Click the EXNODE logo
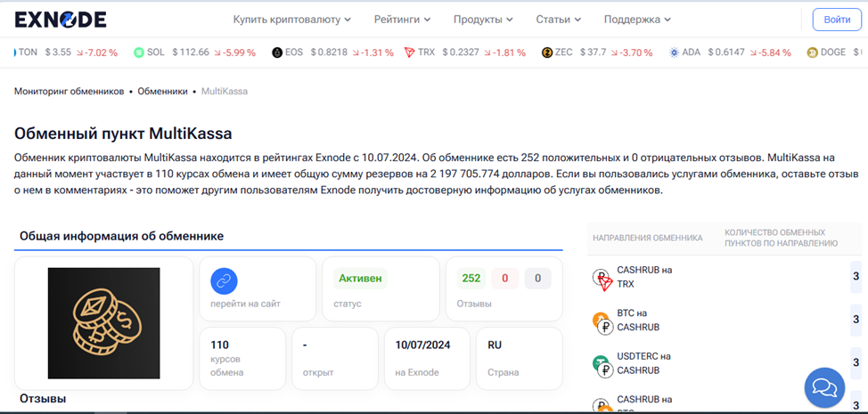 coord(61,20)
